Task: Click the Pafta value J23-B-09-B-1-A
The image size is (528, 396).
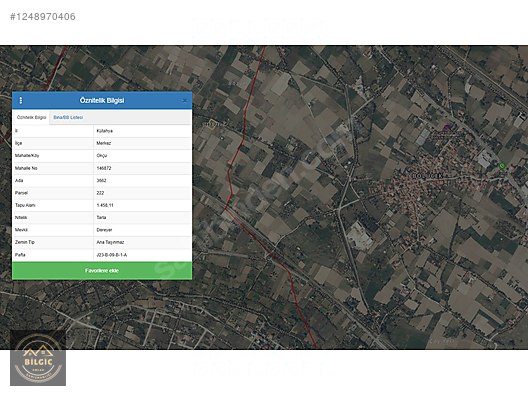Action: 111,255
